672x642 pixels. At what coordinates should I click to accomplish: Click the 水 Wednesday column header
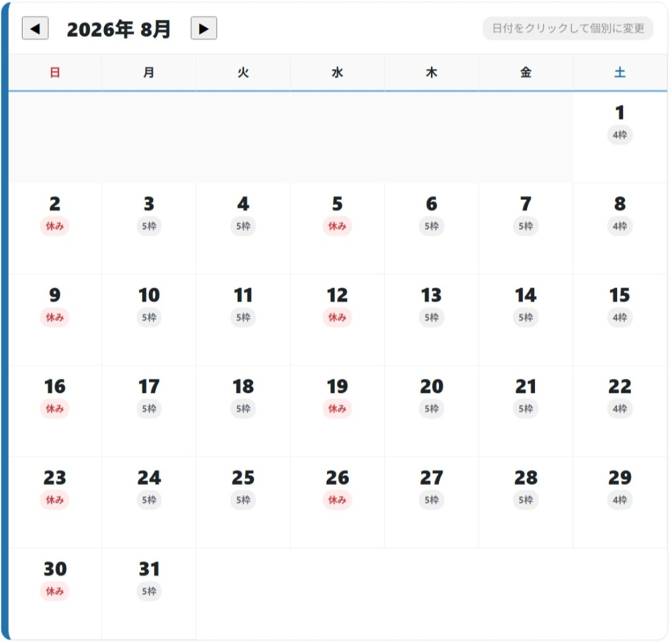point(337,72)
